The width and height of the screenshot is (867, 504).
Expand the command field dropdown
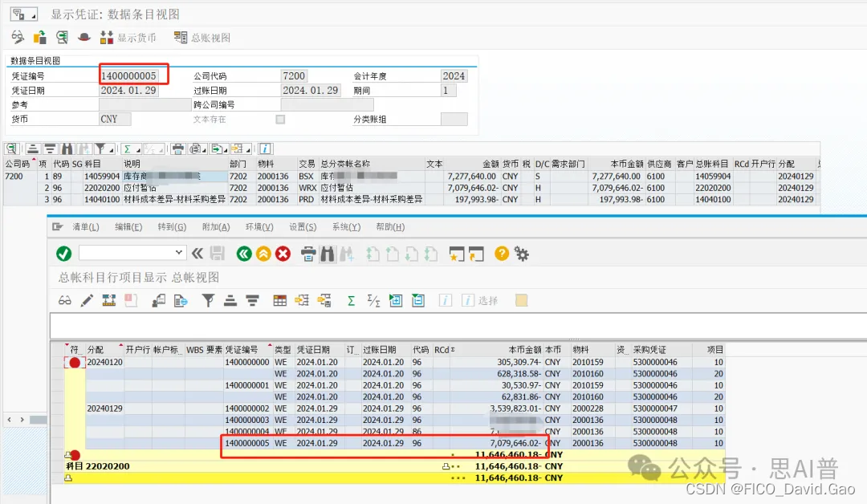pyautogui.click(x=178, y=253)
